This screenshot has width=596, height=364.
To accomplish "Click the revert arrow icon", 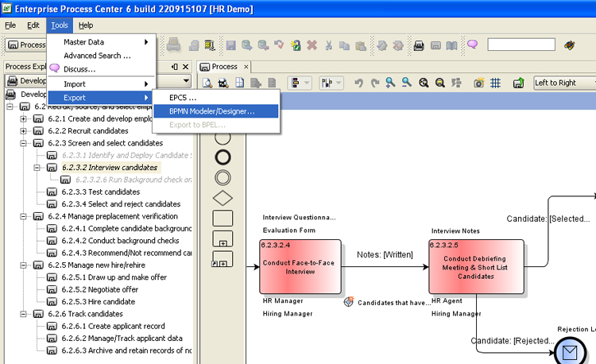I will (x=280, y=45).
